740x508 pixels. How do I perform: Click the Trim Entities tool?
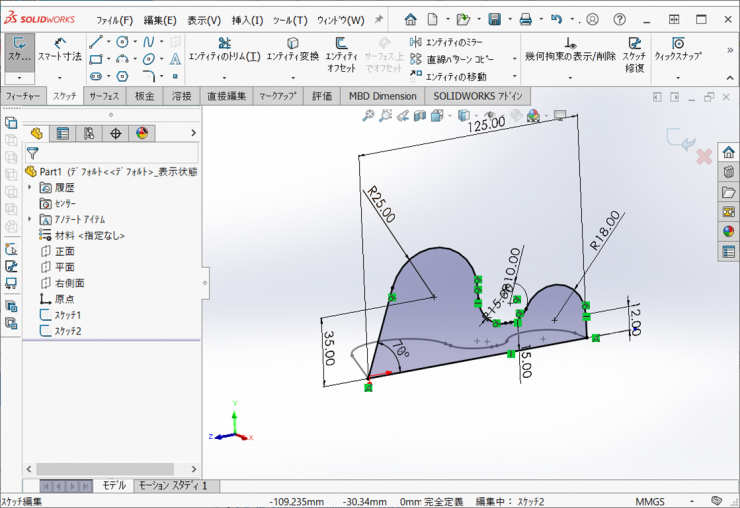pos(224,50)
